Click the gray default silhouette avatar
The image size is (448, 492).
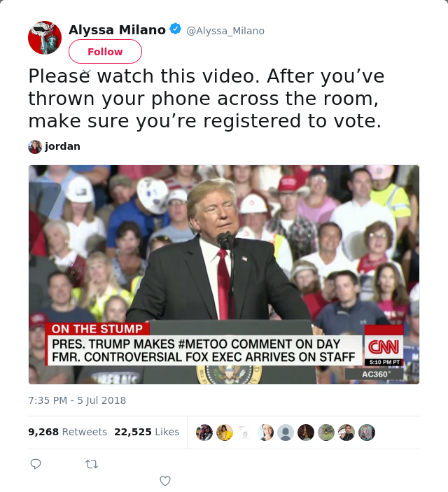click(x=286, y=433)
